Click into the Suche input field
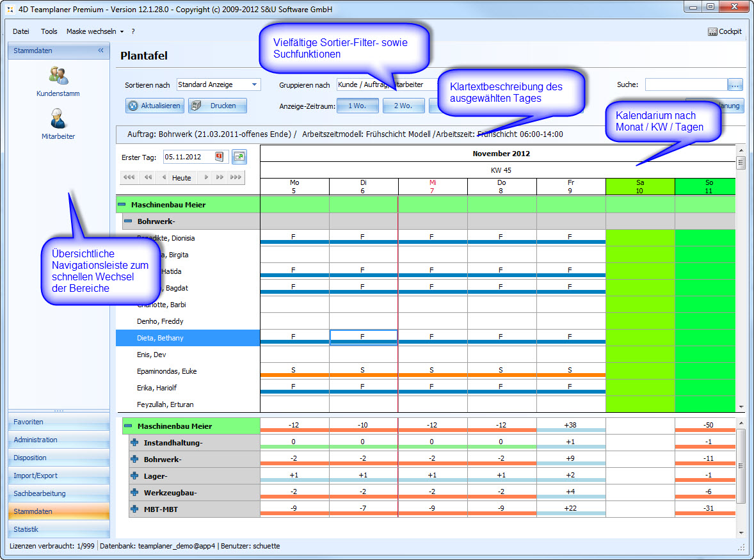754x560 pixels. point(686,84)
